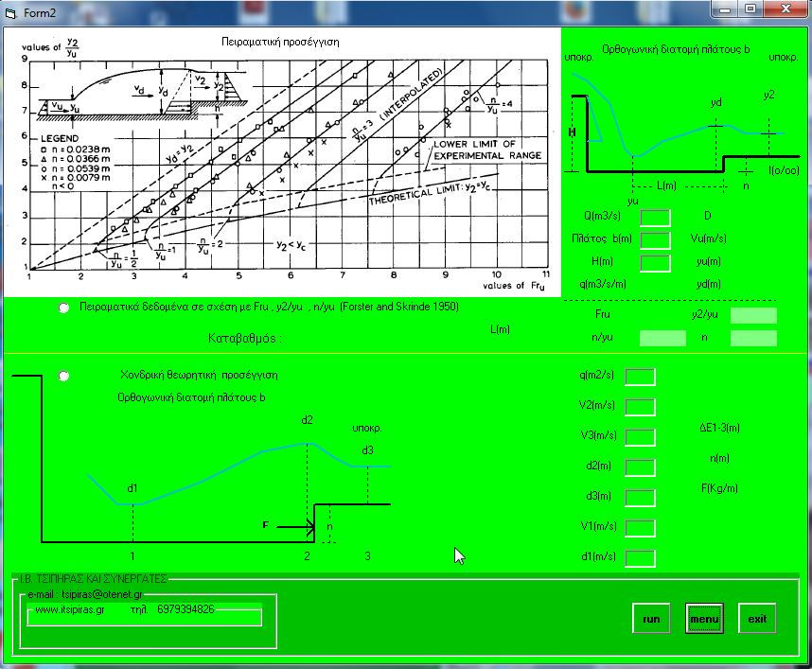Click the yd(m) label
812x669 pixels.
tap(709, 284)
